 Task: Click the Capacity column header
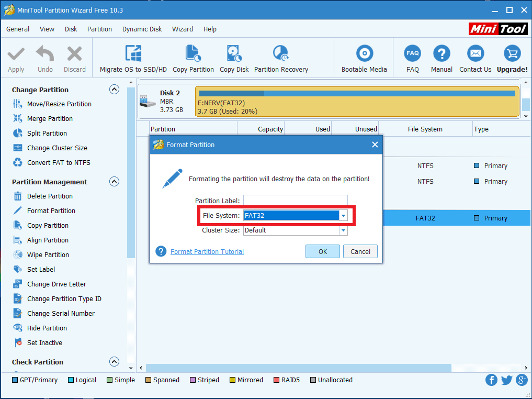(x=261, y=129)
